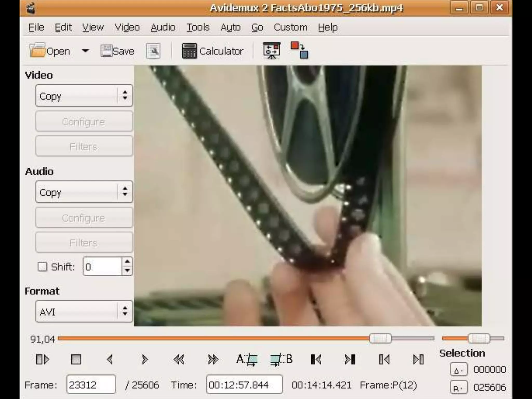Click Audio Filters button
Screen dimensions: 532x399
(84, 243)
